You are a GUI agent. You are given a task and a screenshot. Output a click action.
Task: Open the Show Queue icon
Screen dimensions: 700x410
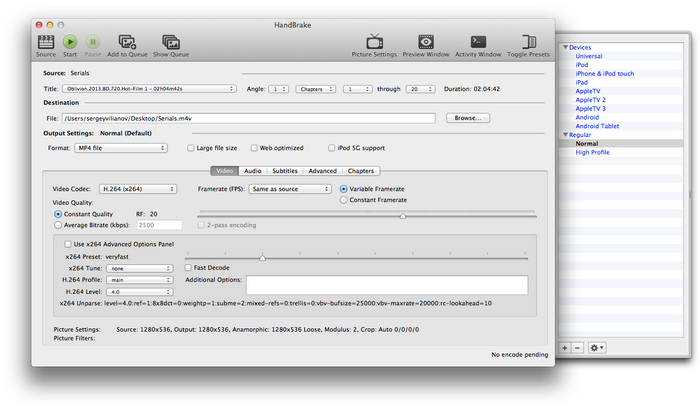[x=171, y=41]
